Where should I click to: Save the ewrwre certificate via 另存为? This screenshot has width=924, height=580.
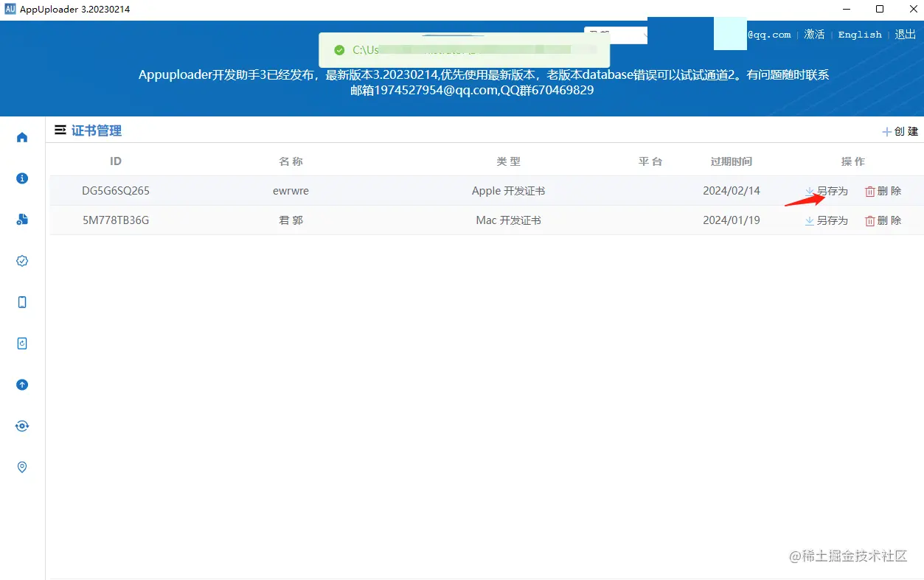tap(827, 191)
